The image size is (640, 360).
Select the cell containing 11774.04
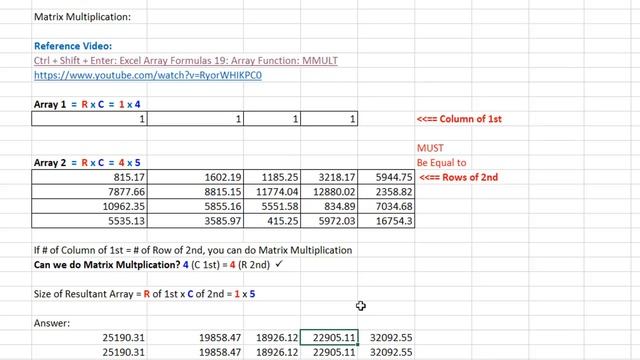[272, 192]
